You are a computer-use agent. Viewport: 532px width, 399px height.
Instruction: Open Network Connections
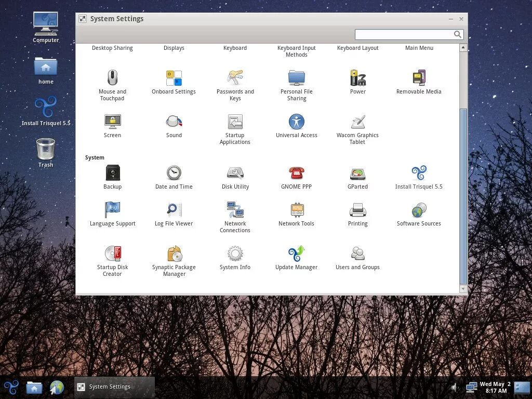[x=235, y=217]
